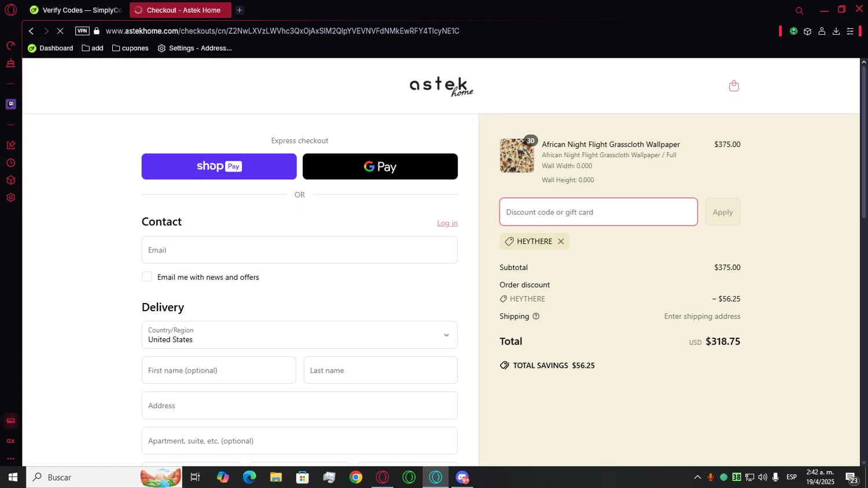
Task: Switch ESP keyboard language indicator
Action: [792, 477]
